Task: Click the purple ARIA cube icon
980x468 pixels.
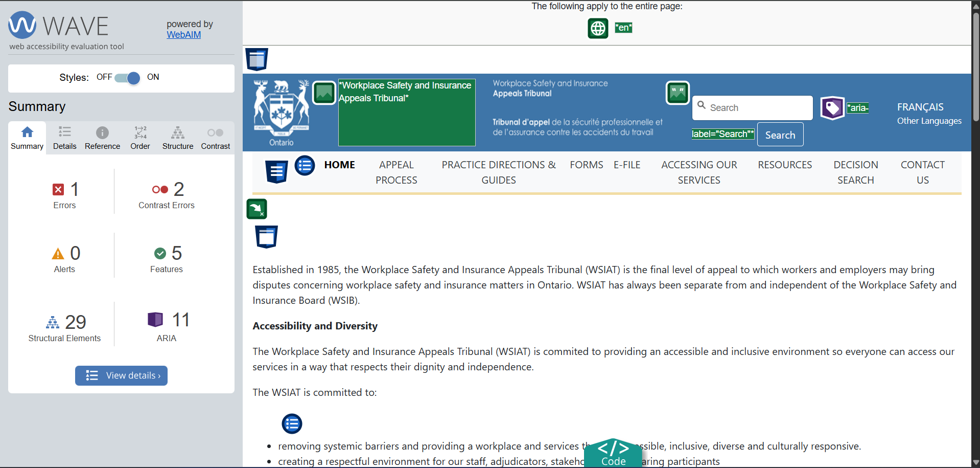Action: point(155,319)
